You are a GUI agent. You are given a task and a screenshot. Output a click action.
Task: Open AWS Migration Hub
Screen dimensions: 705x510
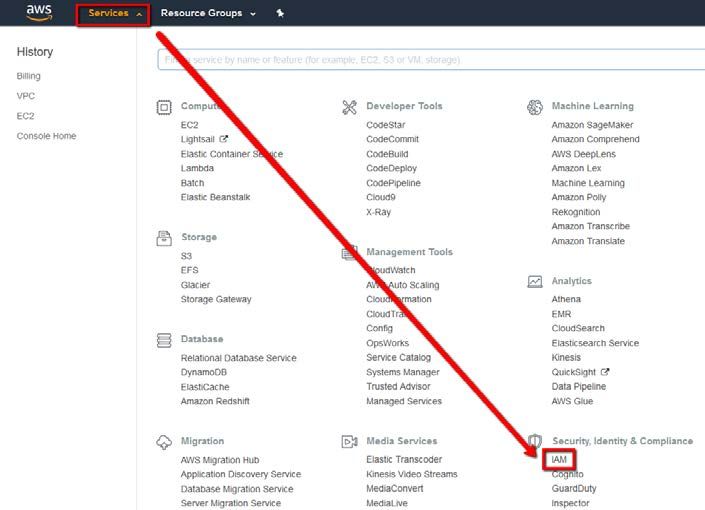[220, 460]
